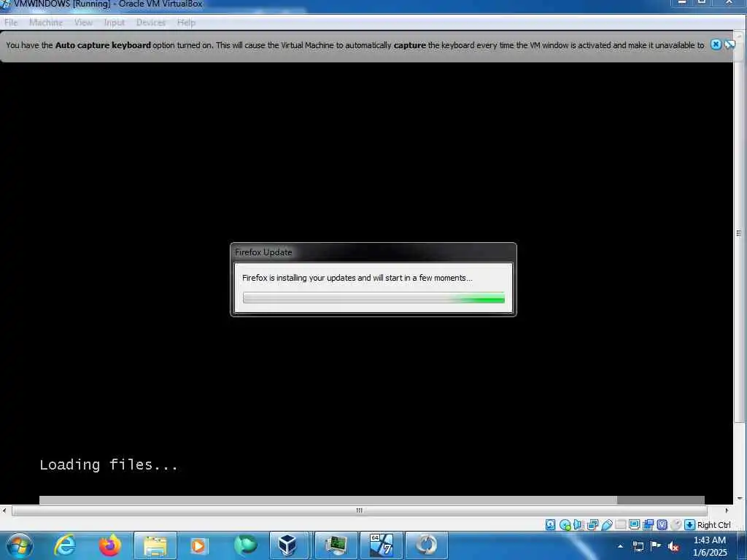Click the optical disc status icon
This screenshot has height=560, width=747.
[565, 525]
